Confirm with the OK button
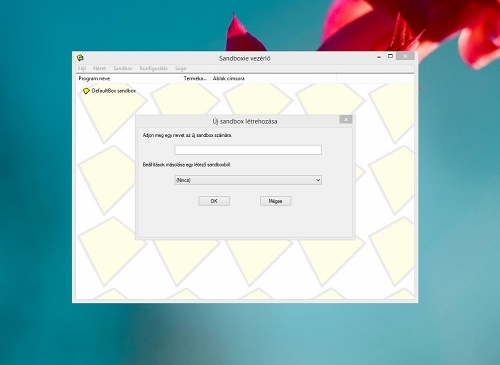Viewport: 500px width, 365px height. point(214,201)
